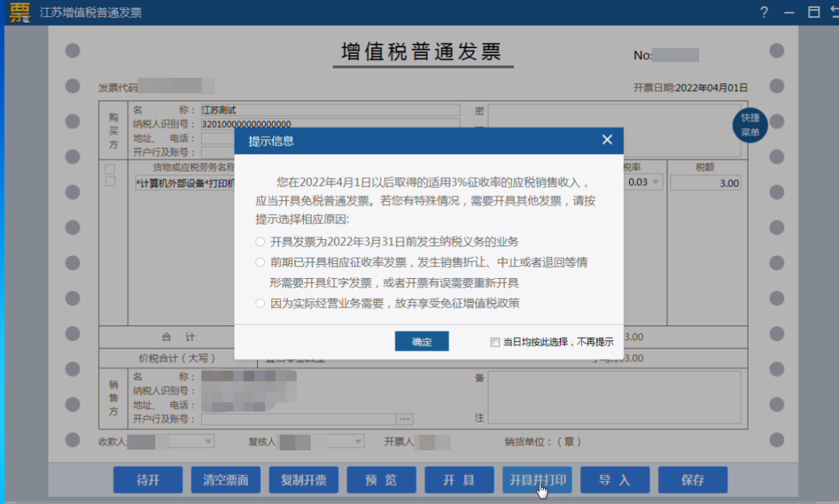
Task: Select reason for waiving VAT exemption policy
Action: pyautogui.click(x=260, y=304)
